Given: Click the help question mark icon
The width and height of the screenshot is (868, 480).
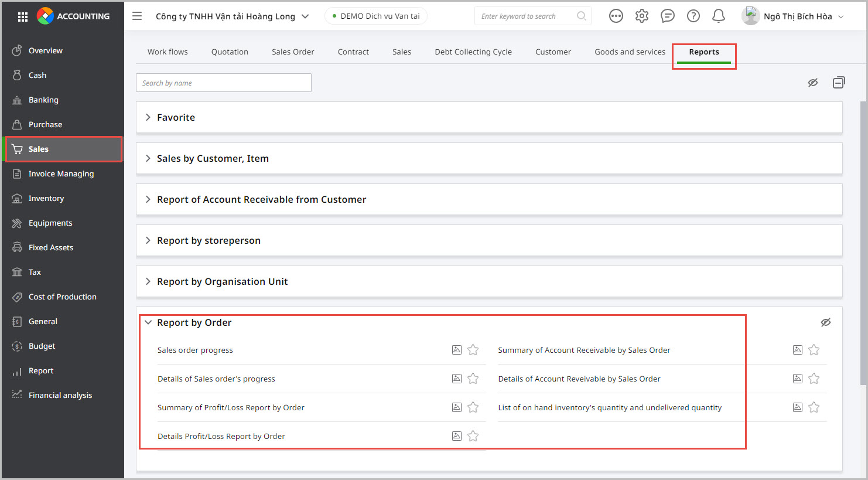Looking at the screenshot, I should pos(693,16).
